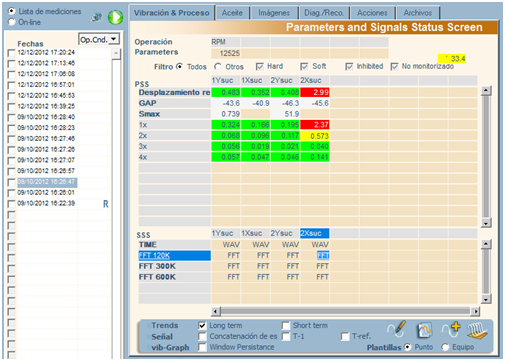This screenshot has height=361, width=505.
Task: Click the waveform document template icon
Action: 424,330
